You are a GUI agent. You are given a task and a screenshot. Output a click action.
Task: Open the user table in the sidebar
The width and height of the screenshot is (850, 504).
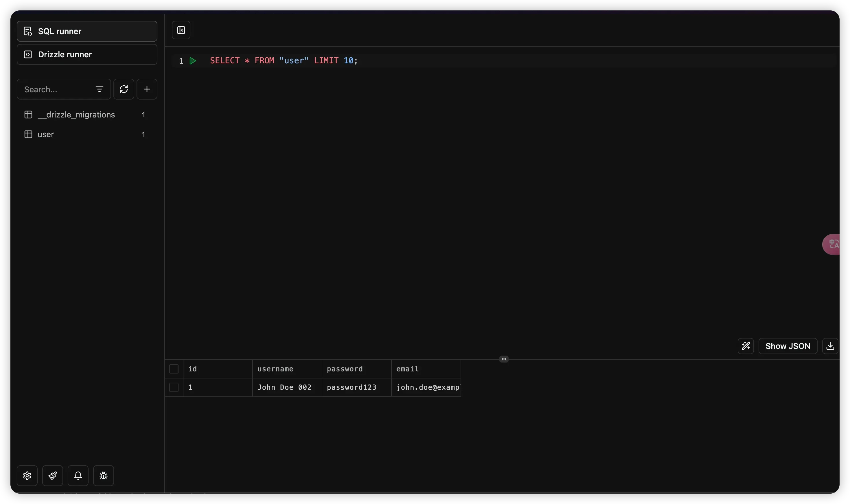46,135
